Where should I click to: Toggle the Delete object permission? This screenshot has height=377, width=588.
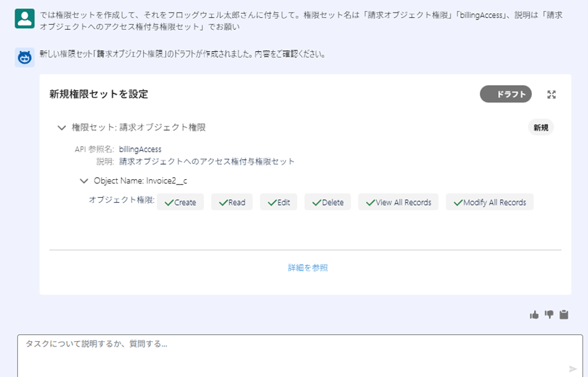[328, 202]
